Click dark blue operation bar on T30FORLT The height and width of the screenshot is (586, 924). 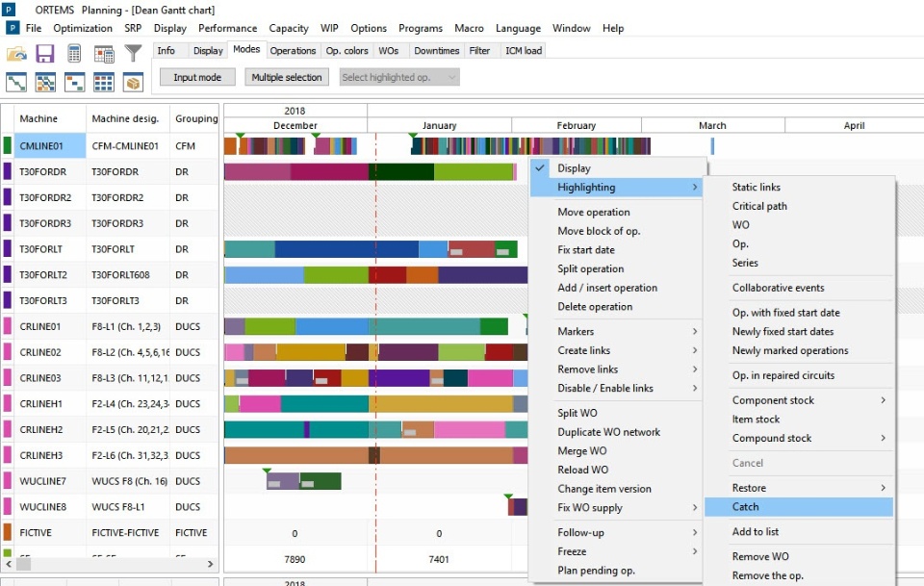pyautogui.click(x=346, y=249)
